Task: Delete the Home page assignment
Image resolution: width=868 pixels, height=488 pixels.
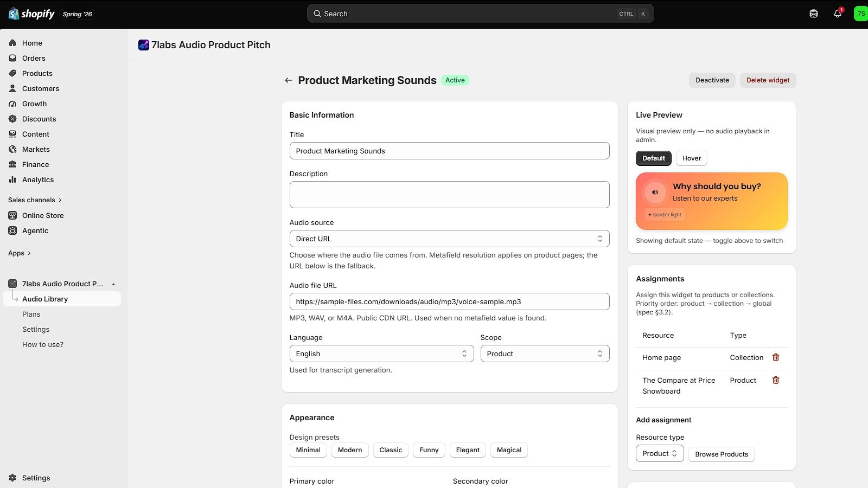Action: (x=776, y=357)
